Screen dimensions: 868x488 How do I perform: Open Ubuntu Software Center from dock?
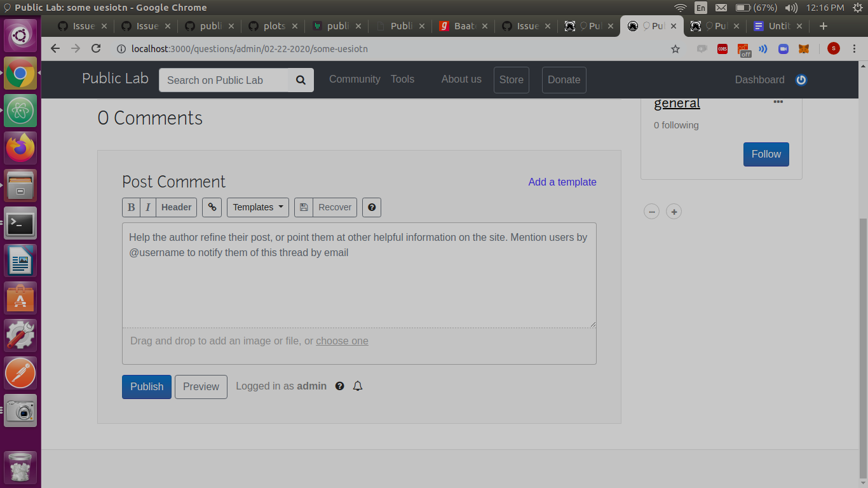click(20, 298)
